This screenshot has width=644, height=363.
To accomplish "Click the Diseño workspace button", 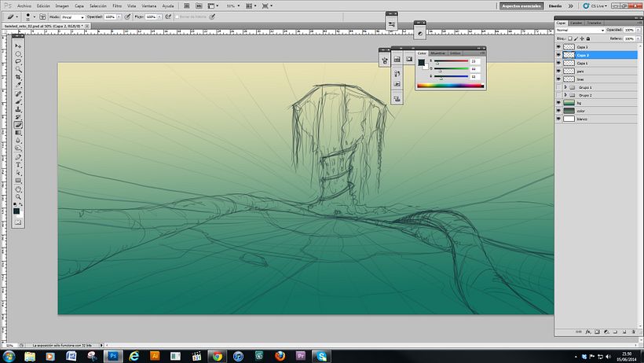I will click(x=555, y=5).
